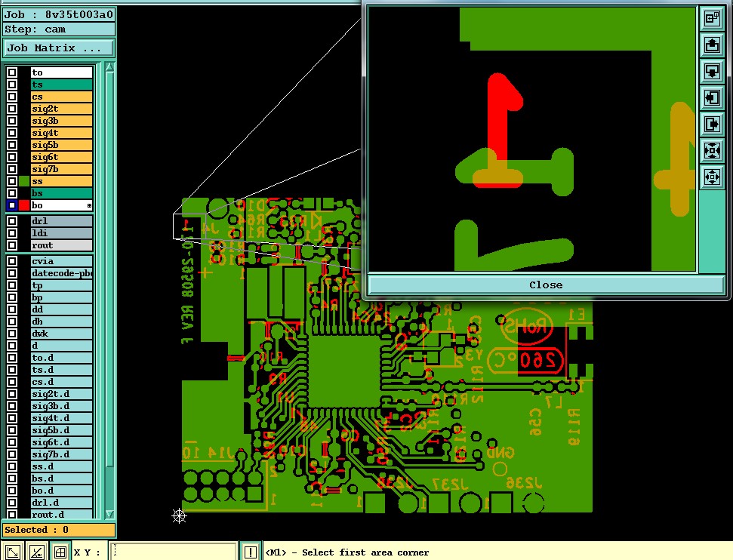Click the datum origin marker below the board
Image resolution: width=733 pixels, height=560 pixels.
[179, 516]
